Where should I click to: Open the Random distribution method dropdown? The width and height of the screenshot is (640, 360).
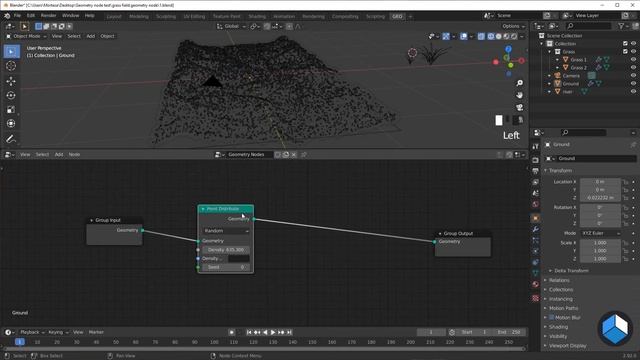[226, 231]
